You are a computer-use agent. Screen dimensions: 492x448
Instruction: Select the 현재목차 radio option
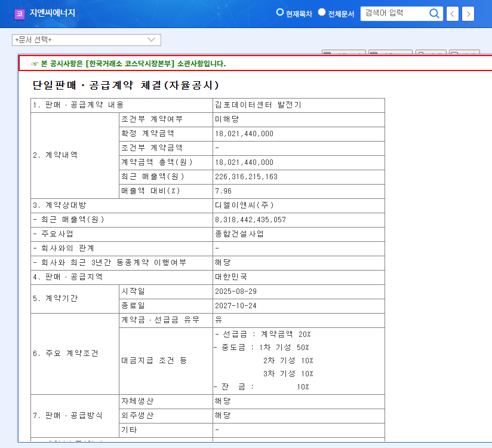coord(279,12)
